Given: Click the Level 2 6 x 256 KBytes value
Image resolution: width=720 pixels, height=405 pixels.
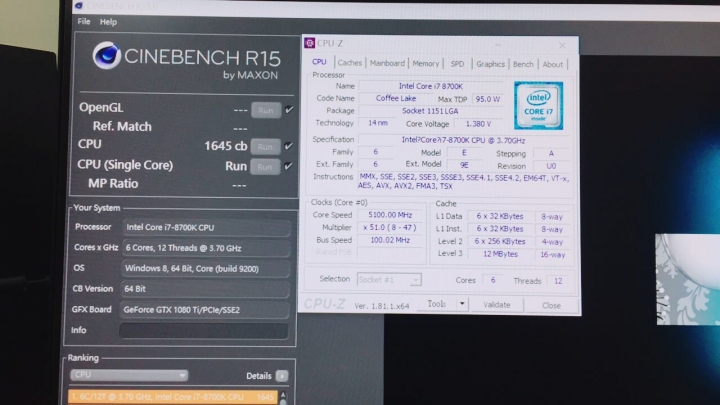Looking at the screenshot, I should [x=500, y=242].
